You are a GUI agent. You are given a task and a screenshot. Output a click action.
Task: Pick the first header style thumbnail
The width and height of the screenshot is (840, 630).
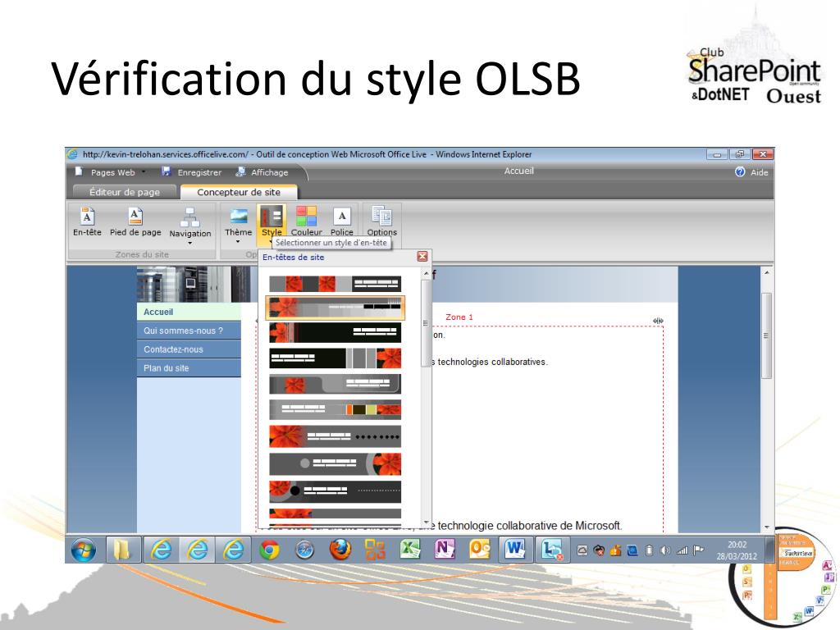pos(335,283)
